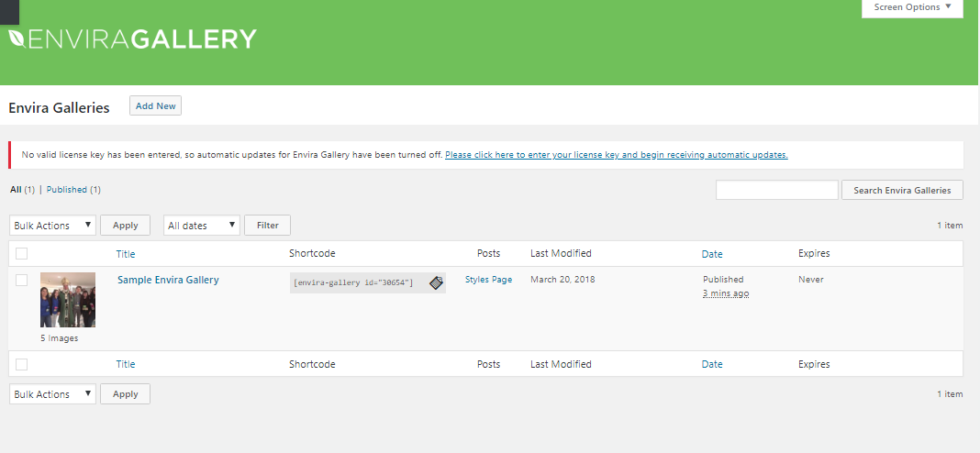The image size is (980, 453).
Task: Expand the top Bulk Actions dropdown
Action: 52,226
